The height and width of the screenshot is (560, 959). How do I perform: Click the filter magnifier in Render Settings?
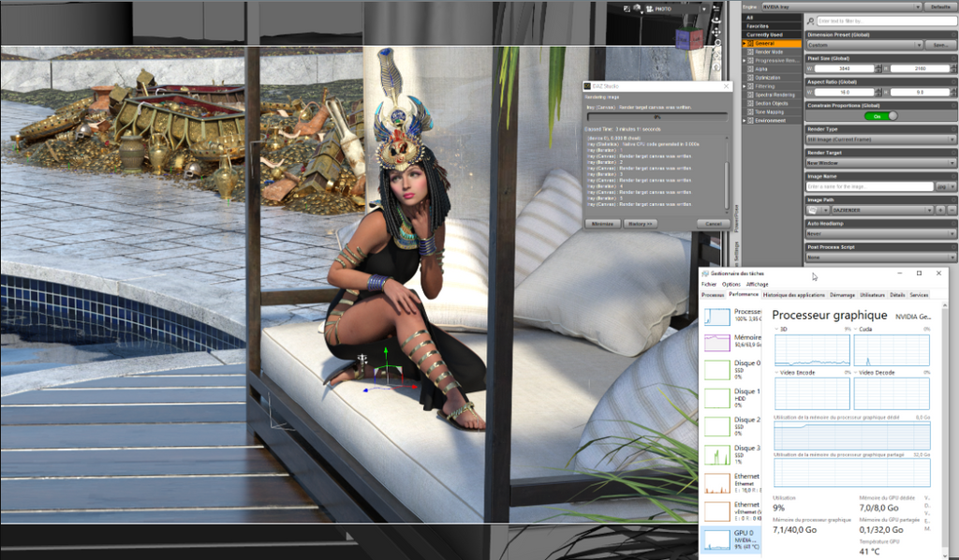pos(810,20)
